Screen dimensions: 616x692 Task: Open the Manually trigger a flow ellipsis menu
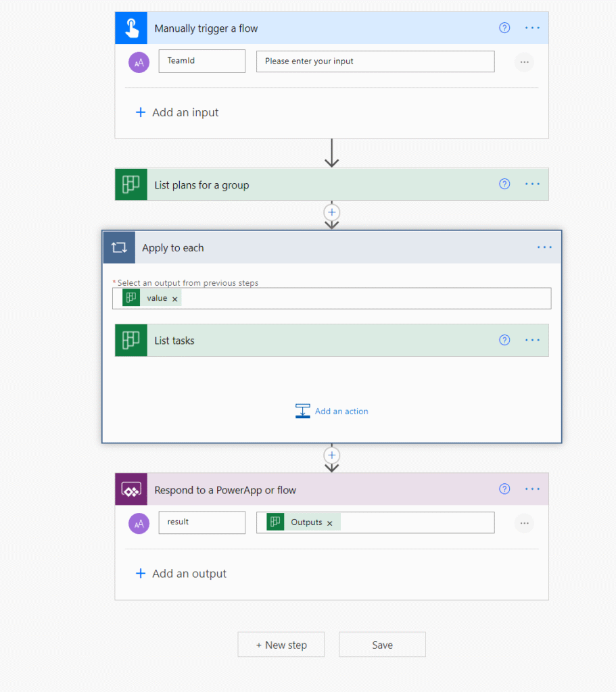tap(532, 28)
